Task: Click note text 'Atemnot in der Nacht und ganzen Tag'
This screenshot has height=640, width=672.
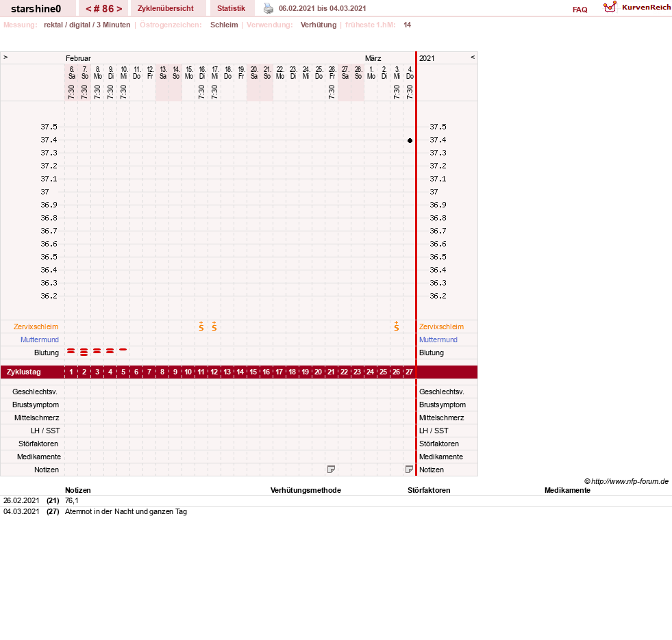Action: 125,511
